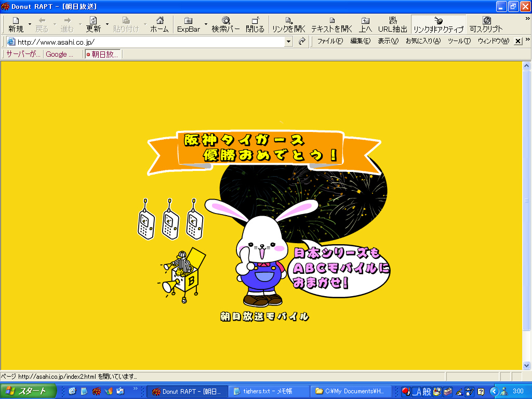The width and height of the screenshot is (532, 399).
Task: Click the 新規 (New) toolbar icon
Action: click(x=16, y=24)
